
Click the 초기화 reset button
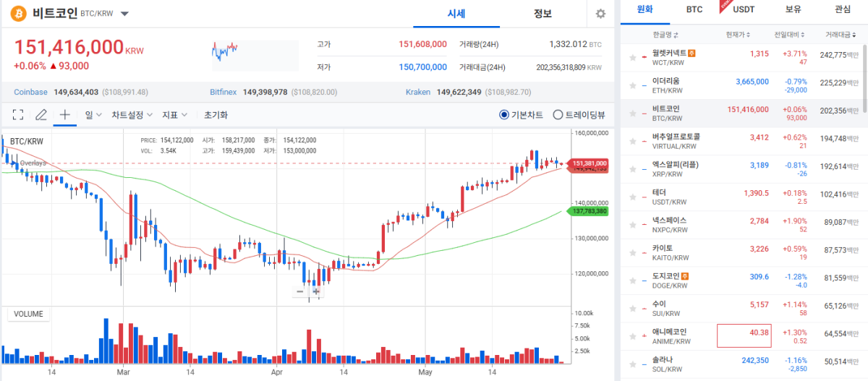pos(216,114)
